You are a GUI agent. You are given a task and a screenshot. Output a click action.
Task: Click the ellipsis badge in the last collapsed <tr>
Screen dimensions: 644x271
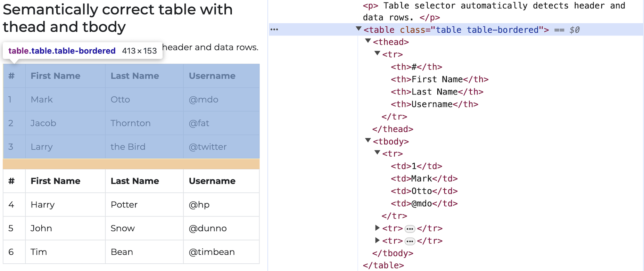pyautogui.click(x=410, y=241)
